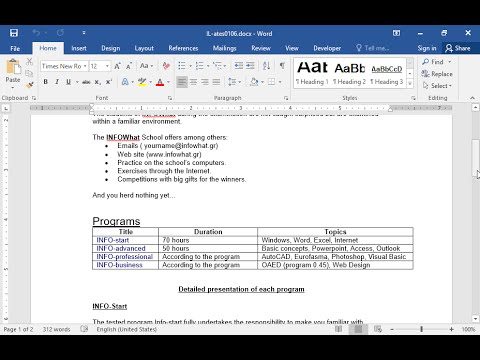Switch to the Design tab
Screen dimensions: 480x360
point(111,48)
